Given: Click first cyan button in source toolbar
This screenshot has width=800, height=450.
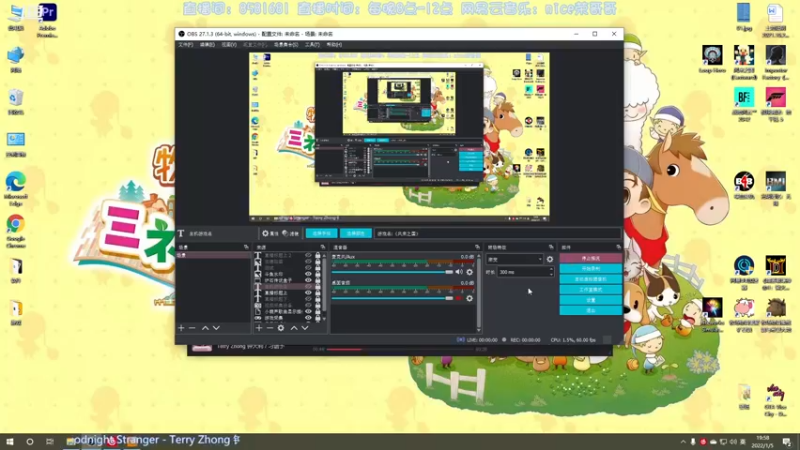Looking at the screenshot, I should [321, 233].
